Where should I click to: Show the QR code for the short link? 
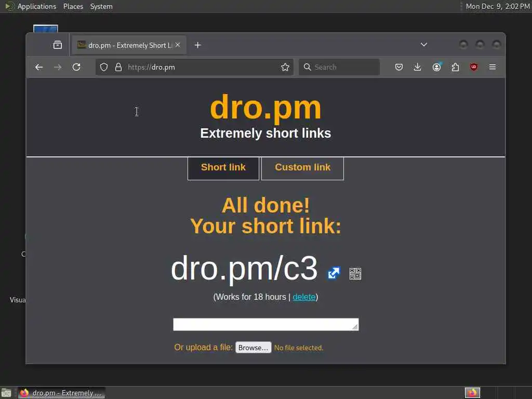tap(355, 273)
